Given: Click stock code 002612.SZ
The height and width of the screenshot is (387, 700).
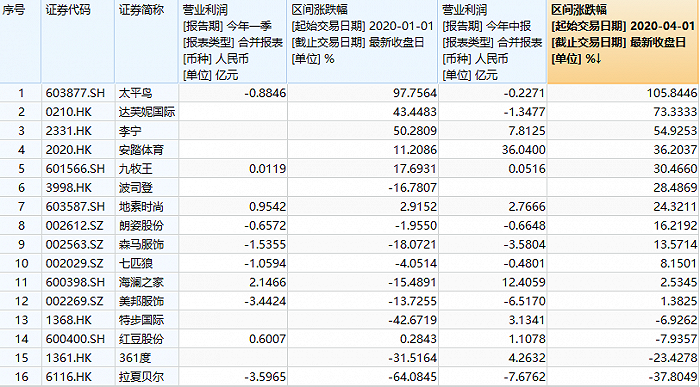Looking at the screenshot, I should point(74,225).
